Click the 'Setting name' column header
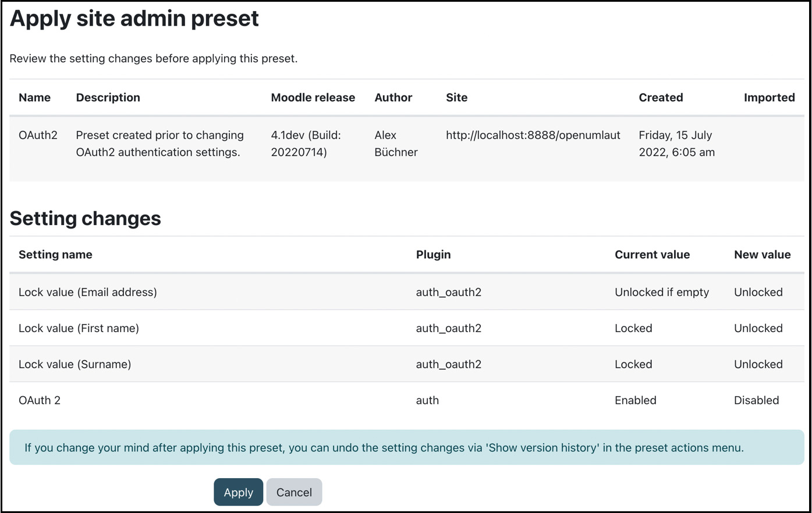The width and height of the screenshot is (812, 513). coord(55,255)
